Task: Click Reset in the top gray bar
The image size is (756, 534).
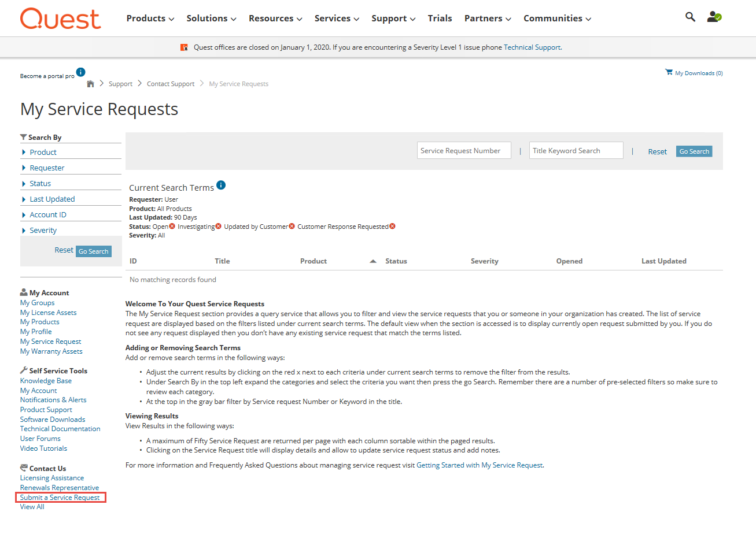Action: 657,151
